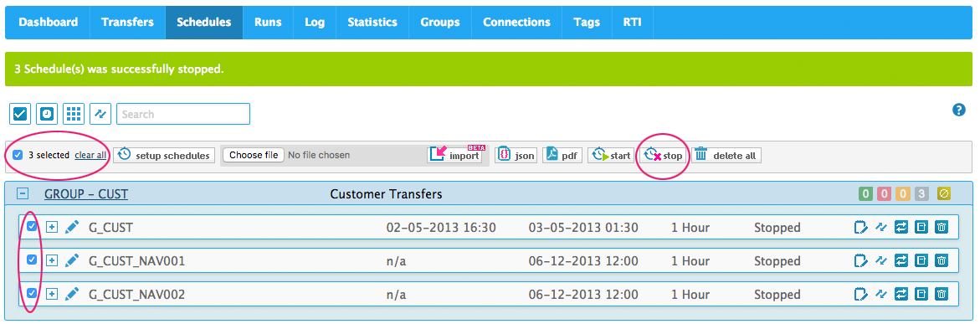Click the '02-05-2013 16:30' date in G_CUST row
Viewport: 980px width, 324px height.
[x=441, y=228]
